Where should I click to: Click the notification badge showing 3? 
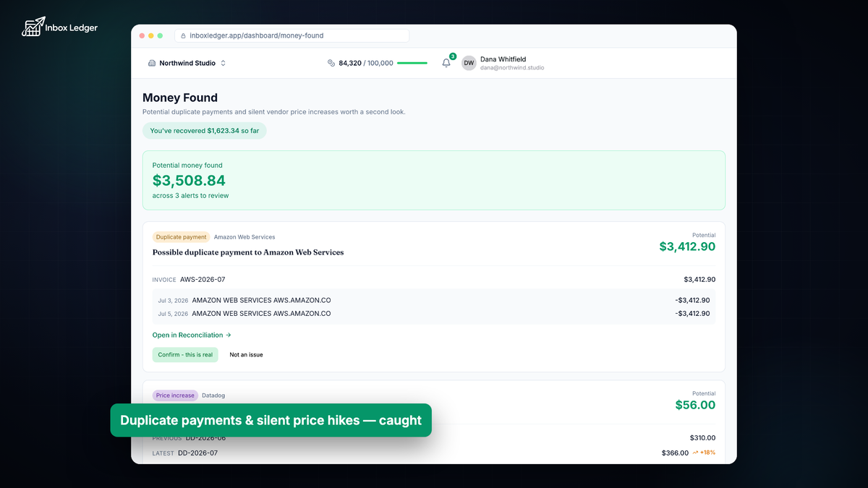pyautogui.click(x=453, y=56)
